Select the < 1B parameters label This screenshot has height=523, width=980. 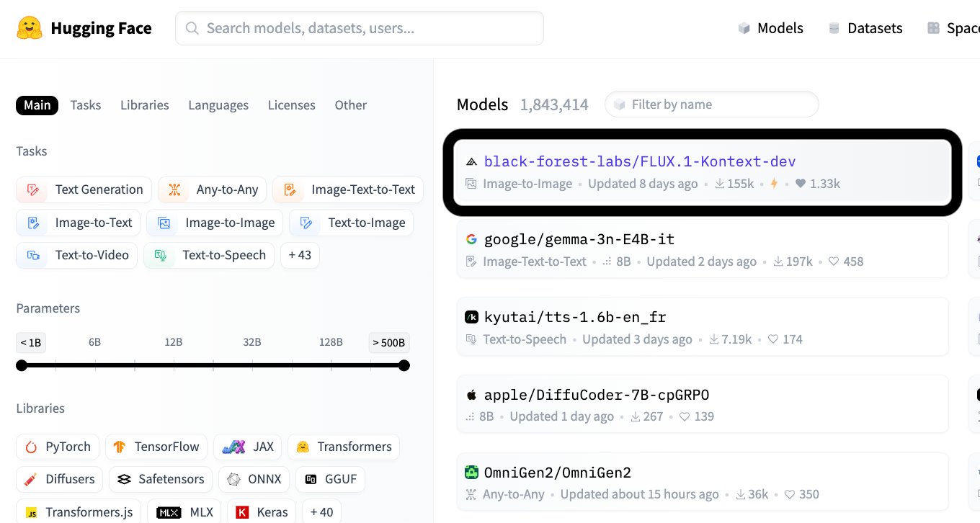[31, 342]
